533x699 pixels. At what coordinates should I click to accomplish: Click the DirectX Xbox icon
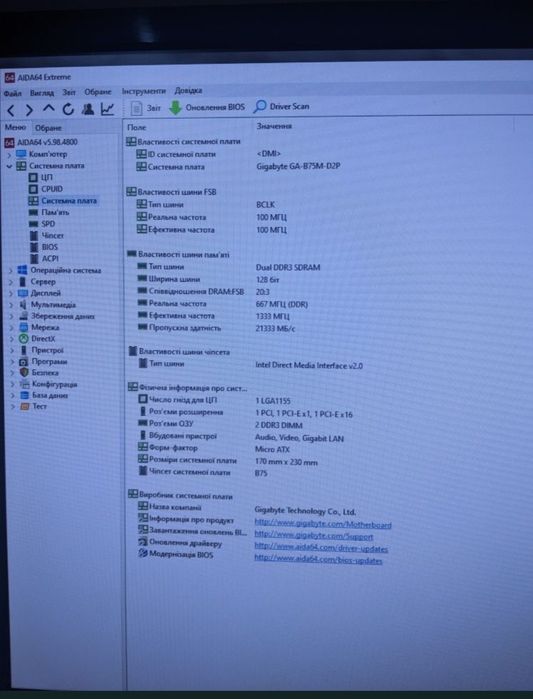[23, 339]
